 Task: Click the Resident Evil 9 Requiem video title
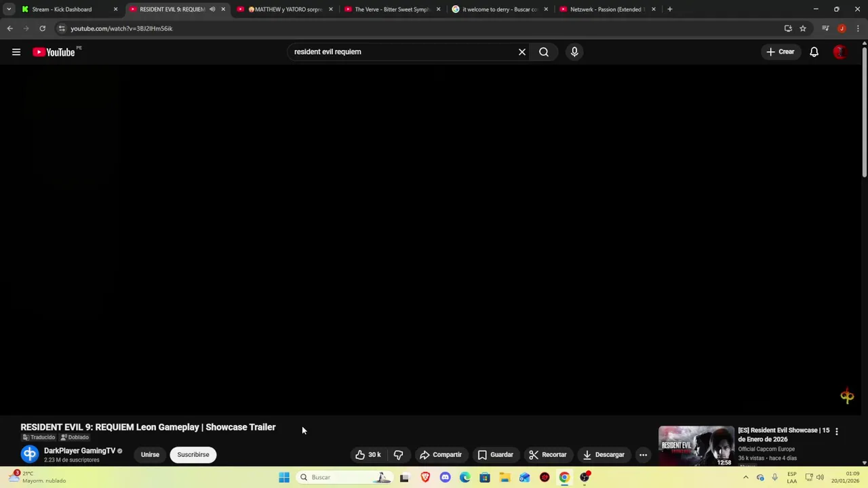coord(148,427)
